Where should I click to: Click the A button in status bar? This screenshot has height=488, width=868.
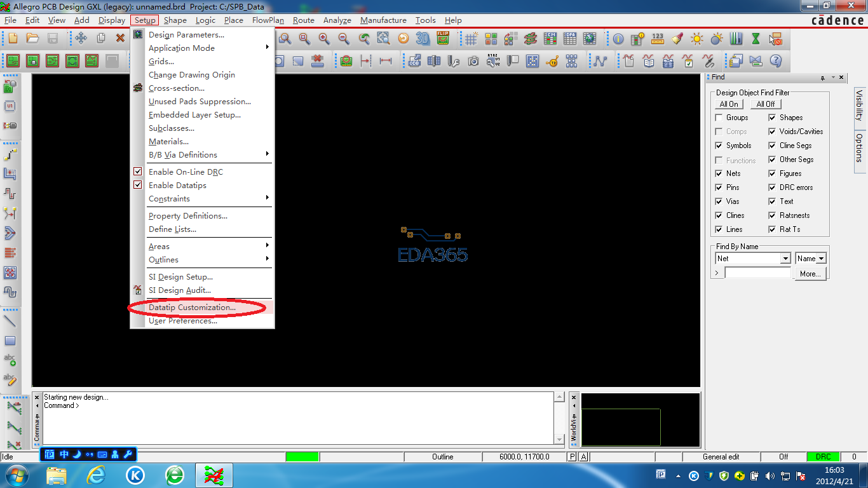click(583, 456)
